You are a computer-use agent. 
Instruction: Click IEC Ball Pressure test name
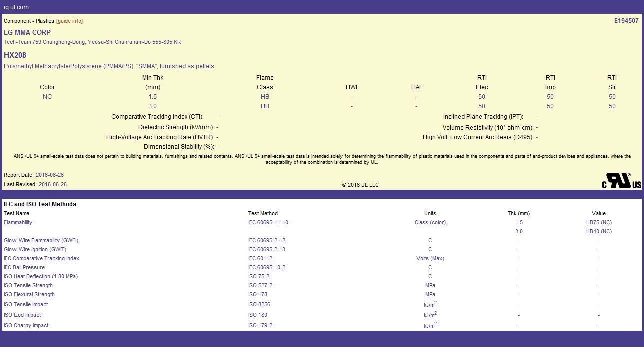click(24, 267)
